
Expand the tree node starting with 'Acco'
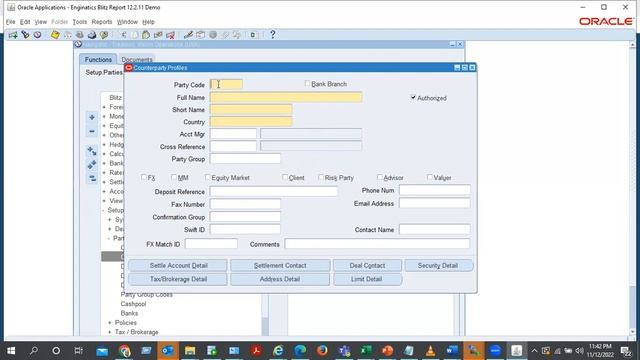tap(104, 191)
